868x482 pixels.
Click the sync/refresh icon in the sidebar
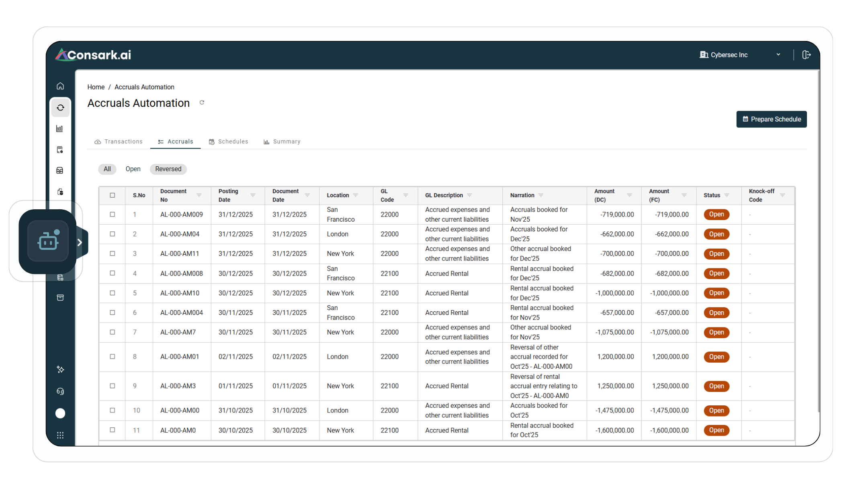pos(60,108)
